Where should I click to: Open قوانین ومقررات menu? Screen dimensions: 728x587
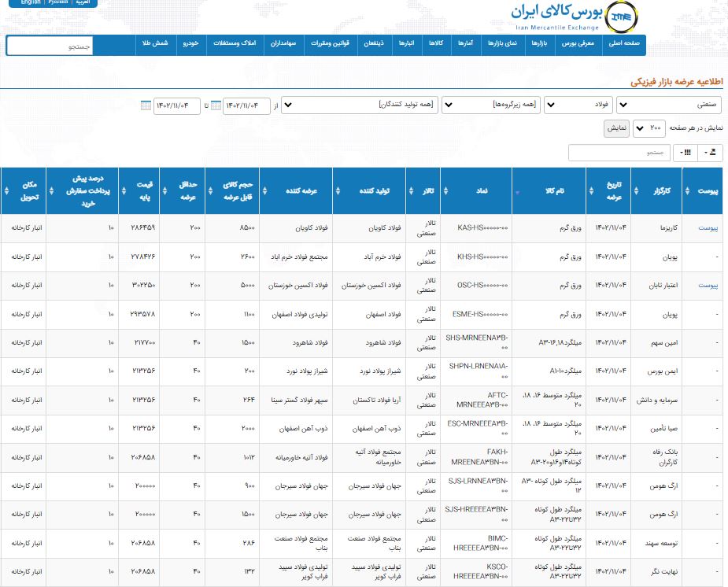click(x=330, y=43)
